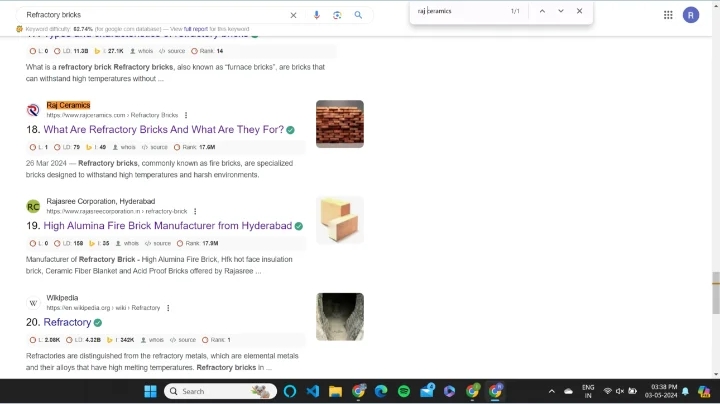This screenshot has height=404, width=720.
Task: Click source for Raj Ceramics result
Action: point(155,147)
